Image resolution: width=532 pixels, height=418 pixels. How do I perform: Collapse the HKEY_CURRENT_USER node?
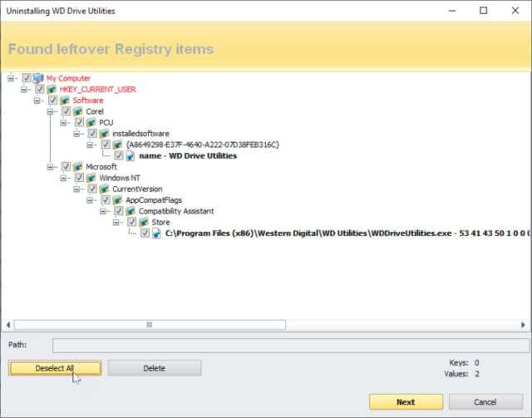[24, 90]
